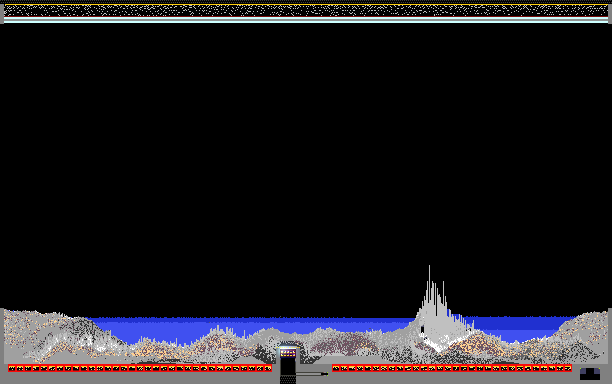Image resolution: width=612 pixels, height=384 pixels.
Task: Click the sandy hill at the far right edge
Action: (582, 332)
